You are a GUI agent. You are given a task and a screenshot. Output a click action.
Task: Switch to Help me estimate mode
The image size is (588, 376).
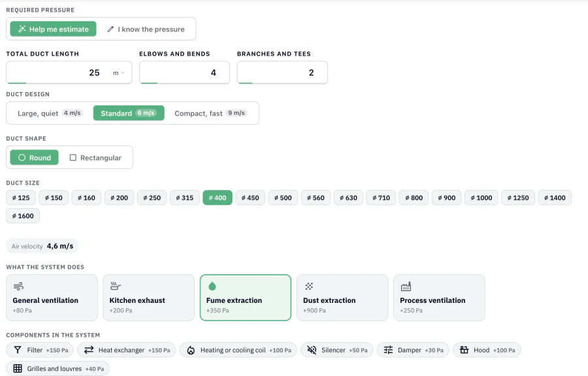pos(54,29)
